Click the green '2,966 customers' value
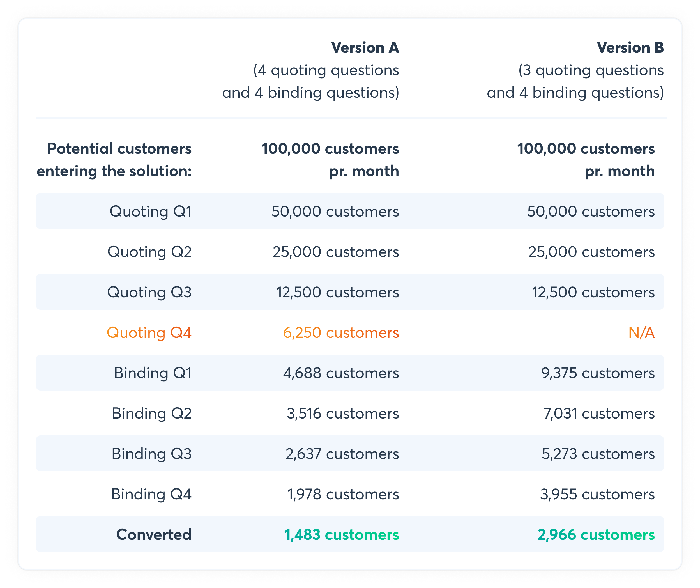The width and height of the screenshot is (700, 588). click(x=596, y=534)
